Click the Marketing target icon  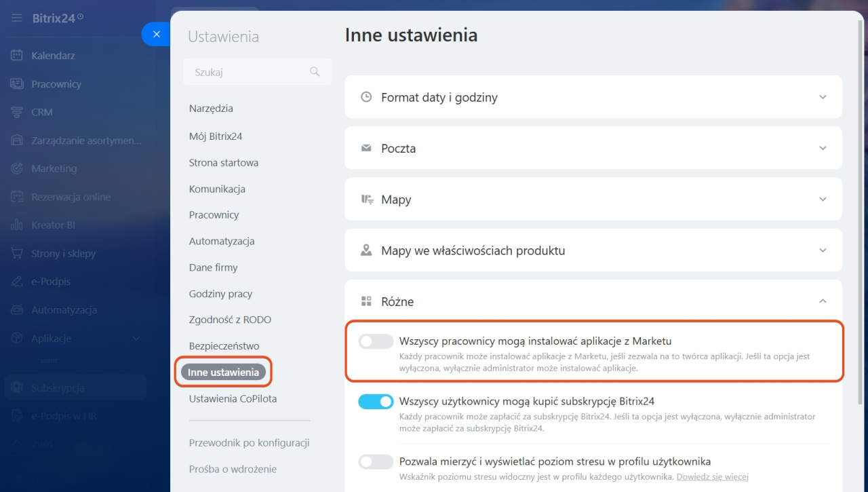(17, 168)
